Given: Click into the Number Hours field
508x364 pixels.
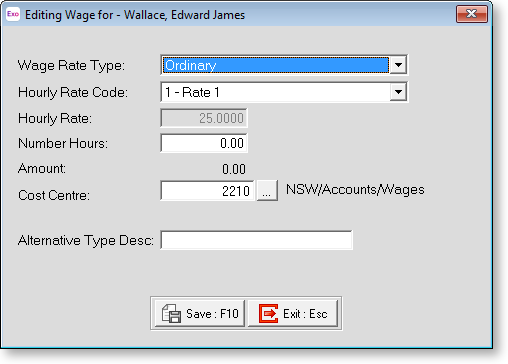Looking at the screenshot, I should click(204, 143).
